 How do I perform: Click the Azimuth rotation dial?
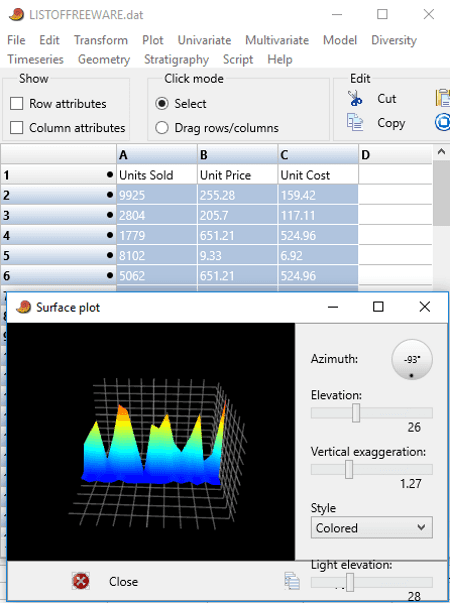(412, 360)
